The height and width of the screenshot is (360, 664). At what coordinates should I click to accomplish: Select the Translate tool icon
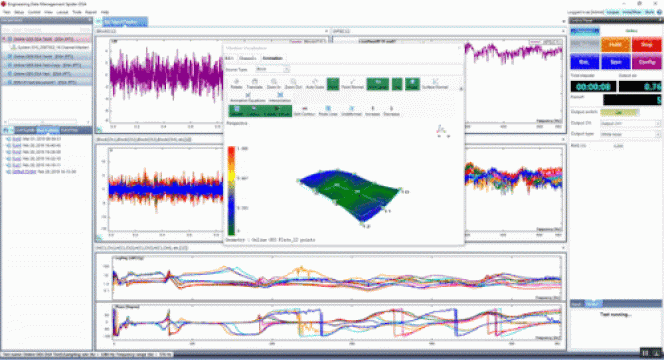point(255,84)
